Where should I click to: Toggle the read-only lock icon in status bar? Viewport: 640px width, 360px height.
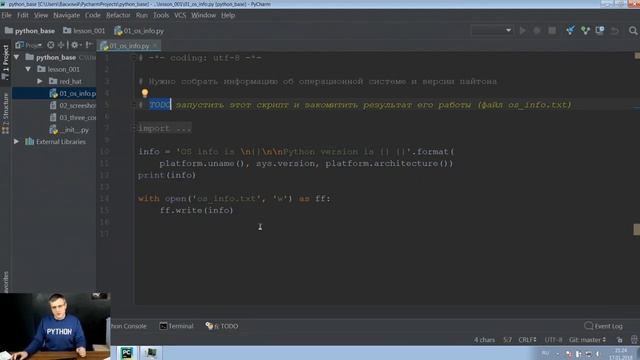click(620, 340)
